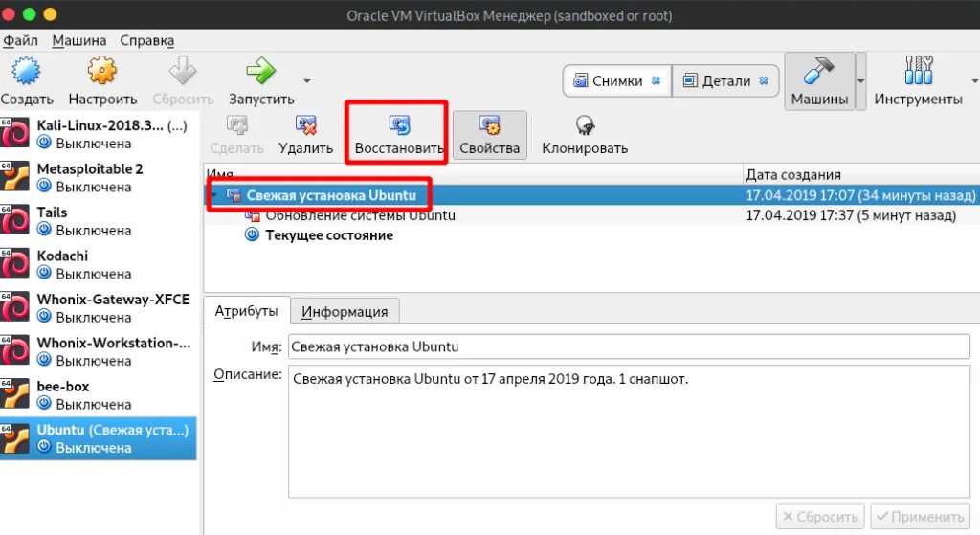This screenshot has width=980, height=535.
Task: Click the Kodachi OS logo icon
Action: pos(15,263)
